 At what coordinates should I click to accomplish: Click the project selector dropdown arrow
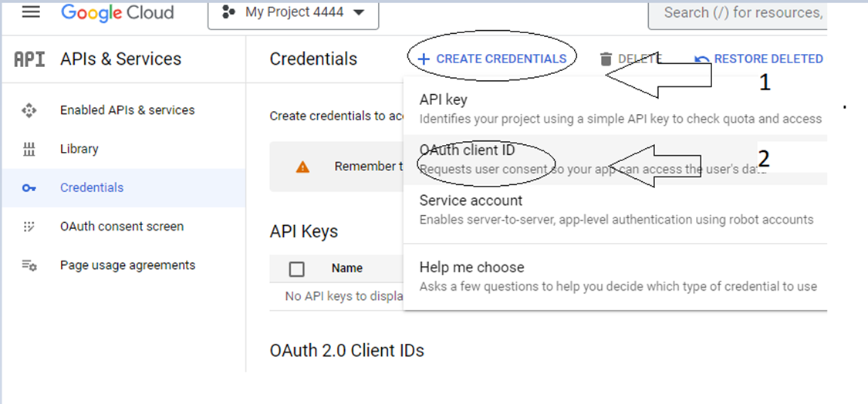pyautogui.click(x=359, y=13)
